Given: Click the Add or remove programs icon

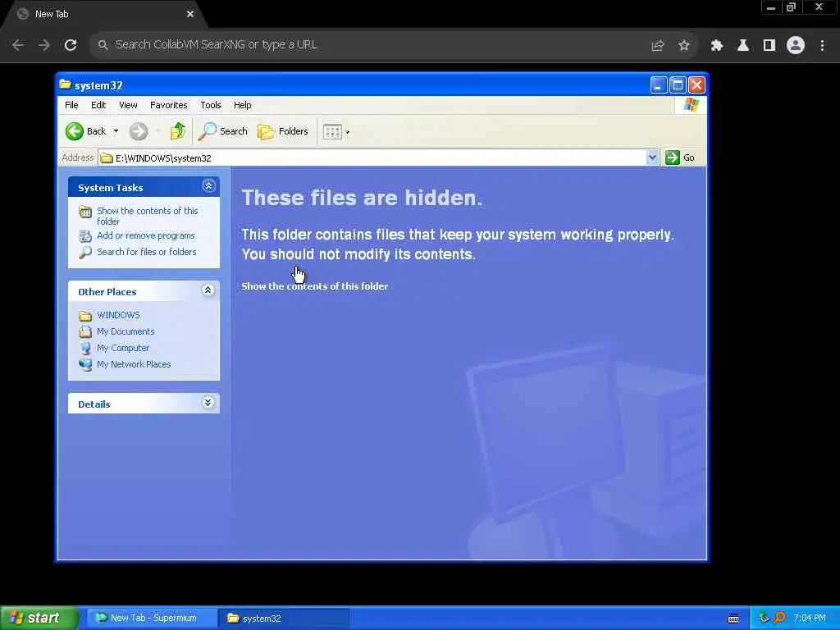Looking at the screenshot, I should click(85, 235).
